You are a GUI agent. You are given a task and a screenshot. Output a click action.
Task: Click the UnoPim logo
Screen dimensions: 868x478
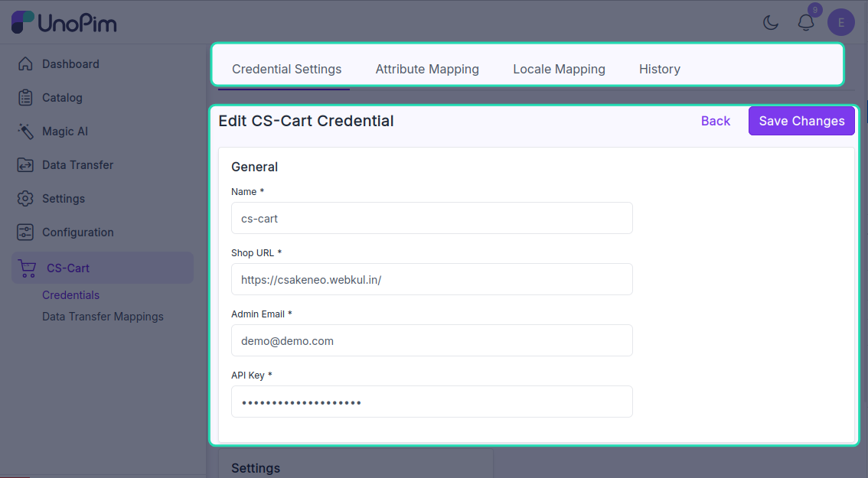click(x=64, y=23)
